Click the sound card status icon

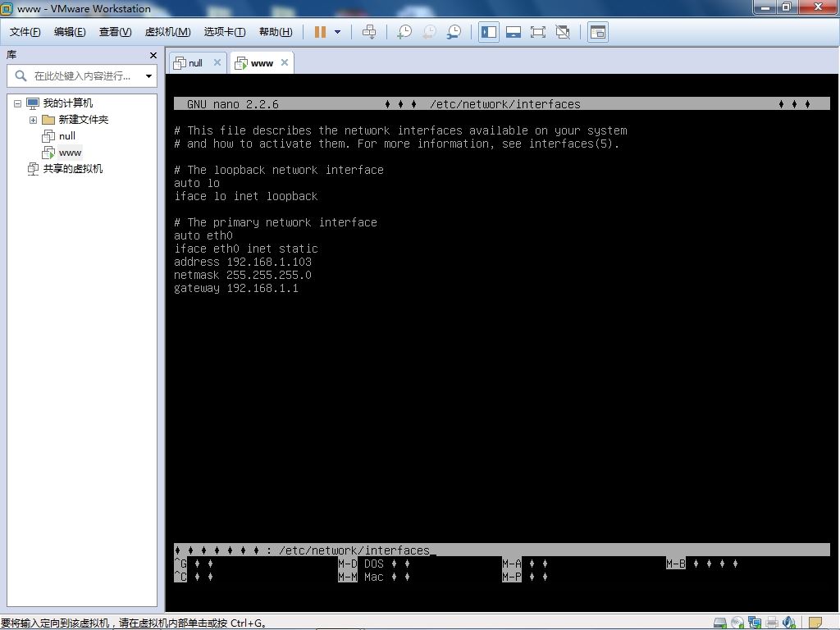788,623
